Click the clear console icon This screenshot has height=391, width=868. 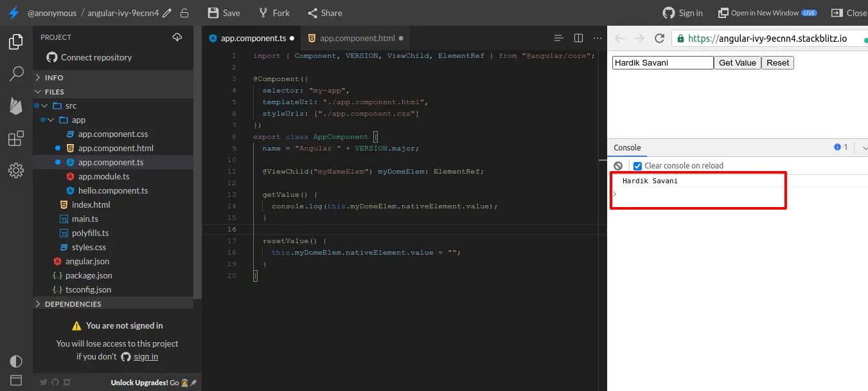pos(618,166)
